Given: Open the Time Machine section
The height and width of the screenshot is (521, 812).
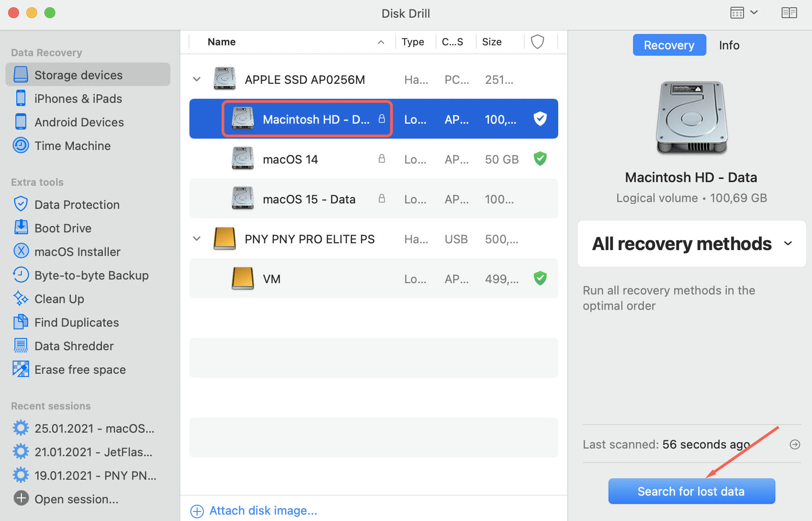Looking at the screenshot, I should (x=72, y=145).
